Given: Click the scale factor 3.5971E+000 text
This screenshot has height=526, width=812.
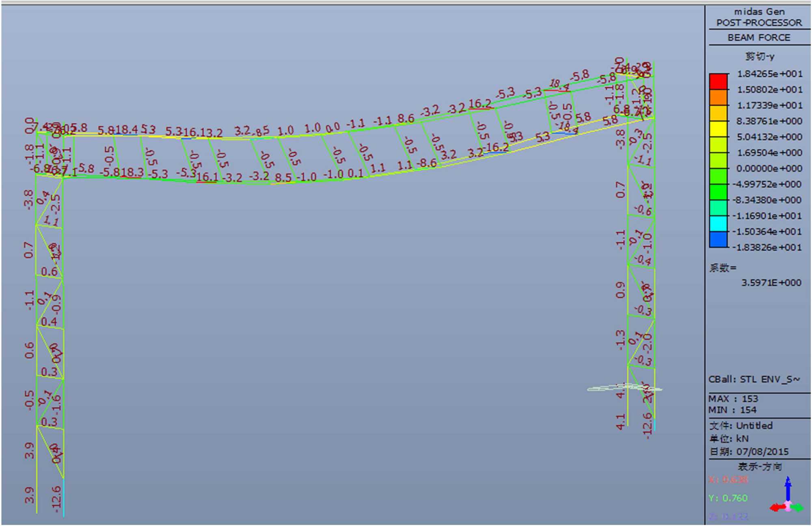Looking at the screenshot, I should coord(771,283).
